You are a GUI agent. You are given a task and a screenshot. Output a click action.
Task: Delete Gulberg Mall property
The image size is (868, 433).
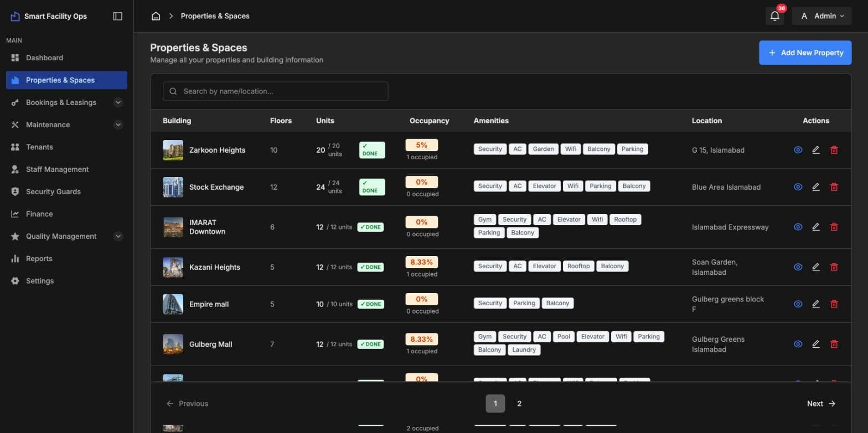834,344
